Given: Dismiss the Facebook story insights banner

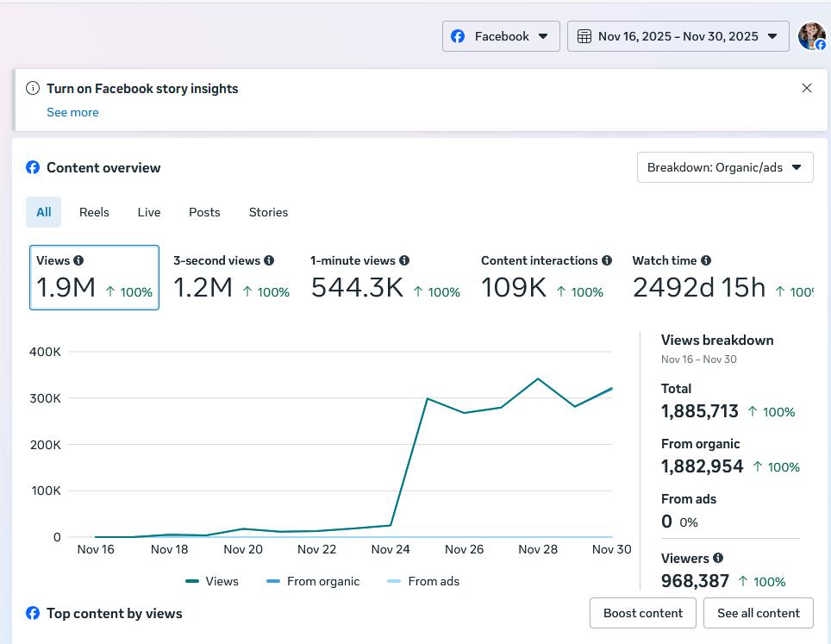Looking at the screenshot, I should 807,88.
